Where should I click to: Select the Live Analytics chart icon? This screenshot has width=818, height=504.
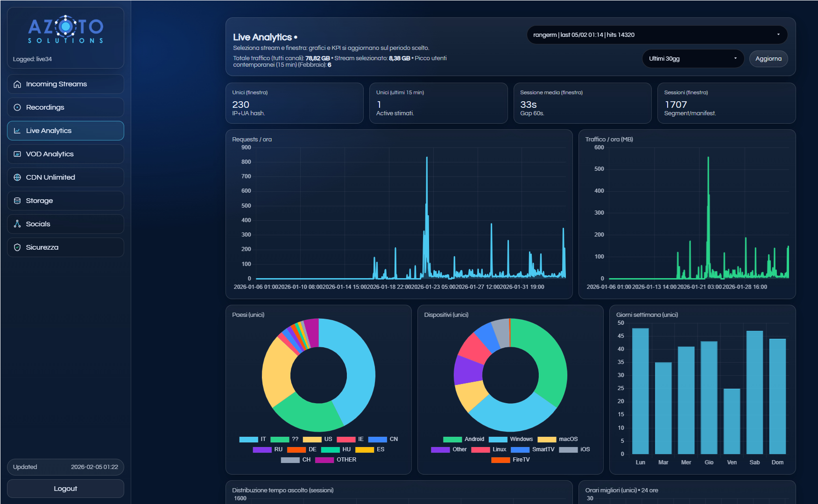pos(17,131)
